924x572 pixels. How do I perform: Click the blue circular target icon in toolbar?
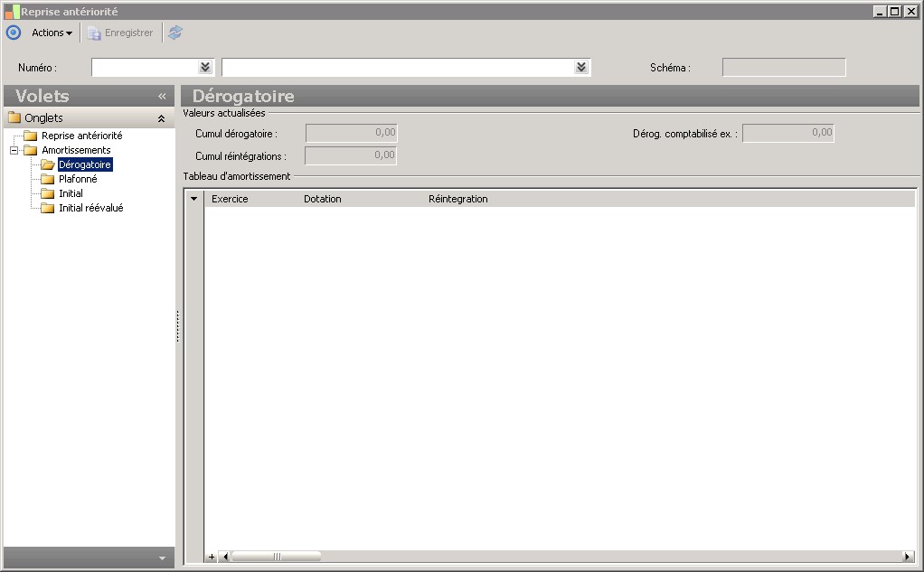tap(14, 33)
